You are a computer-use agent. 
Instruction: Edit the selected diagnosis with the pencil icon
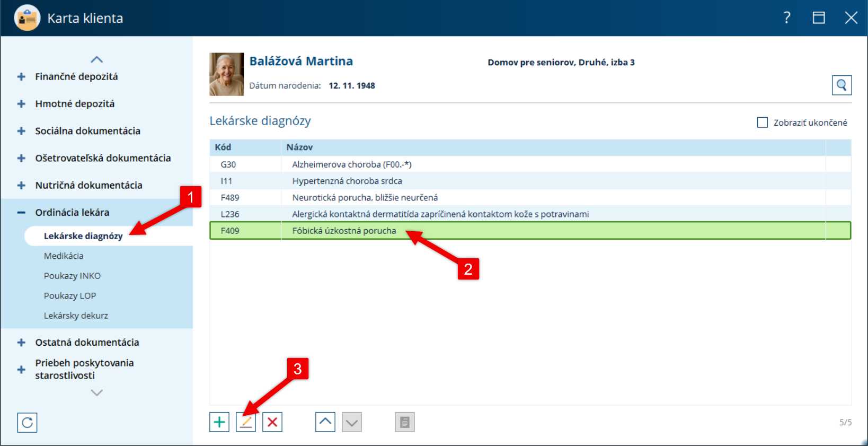[x=246, y=422]
